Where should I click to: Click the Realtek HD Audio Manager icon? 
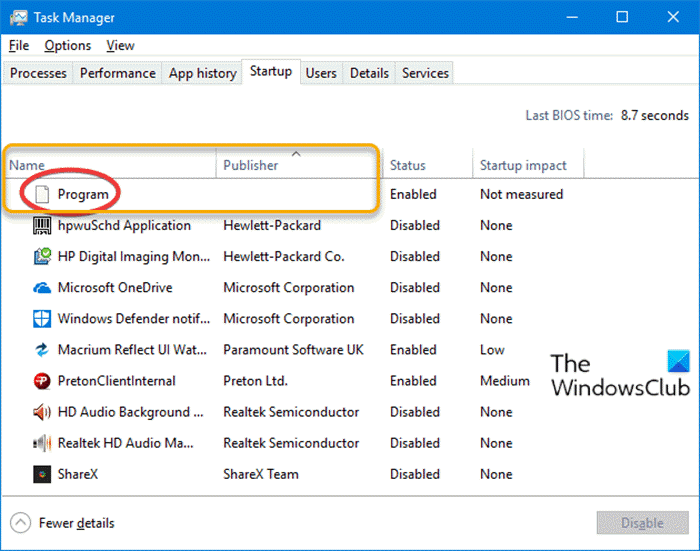[x=42, y=443]
